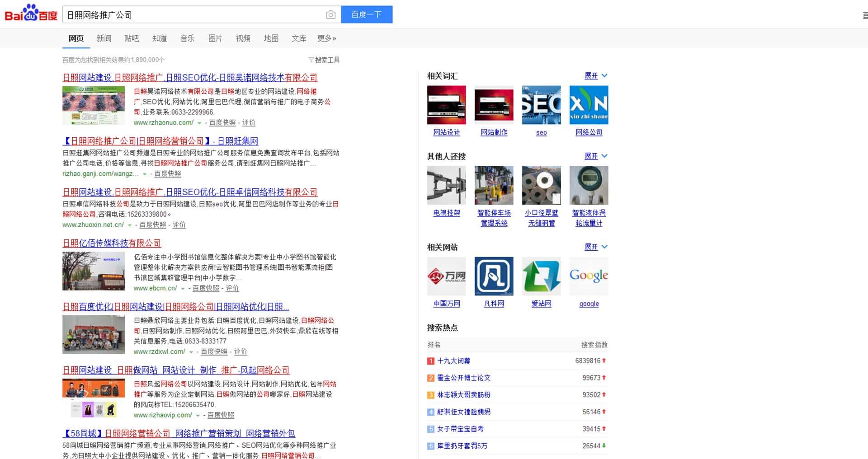
Task: Click the SEO image tile
Action: point(542,105)
